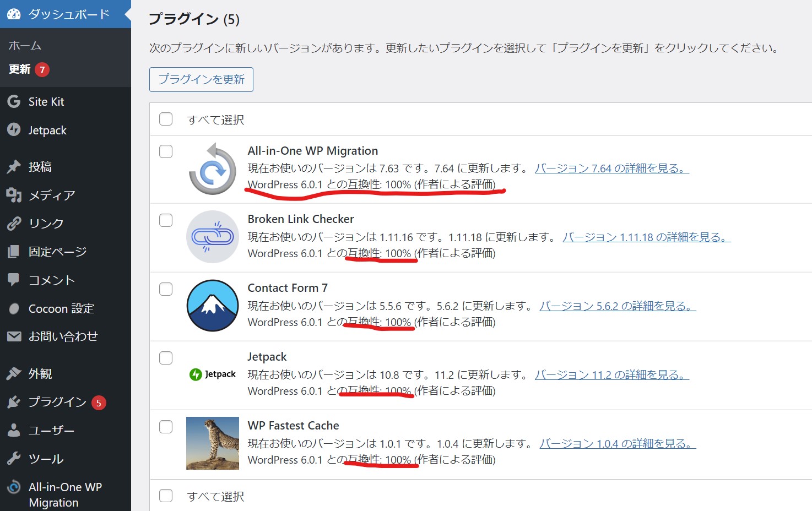Click the Broken Link Checker plugin logo

[213, 237]
